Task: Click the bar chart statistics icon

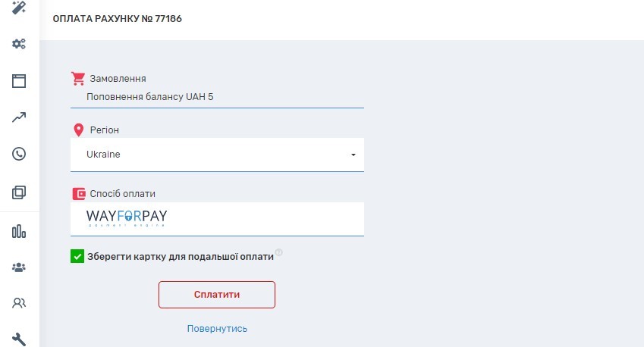Action: click(x=19, y=231)
